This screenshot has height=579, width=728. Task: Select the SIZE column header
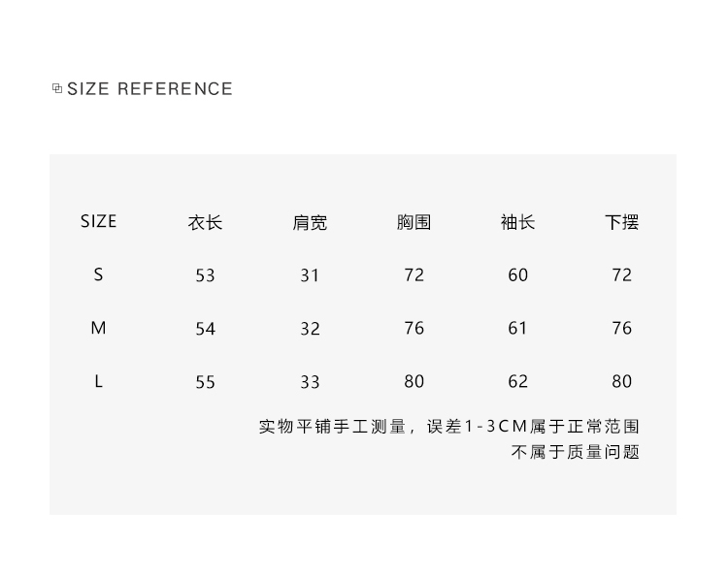click(x=98, y=221)
